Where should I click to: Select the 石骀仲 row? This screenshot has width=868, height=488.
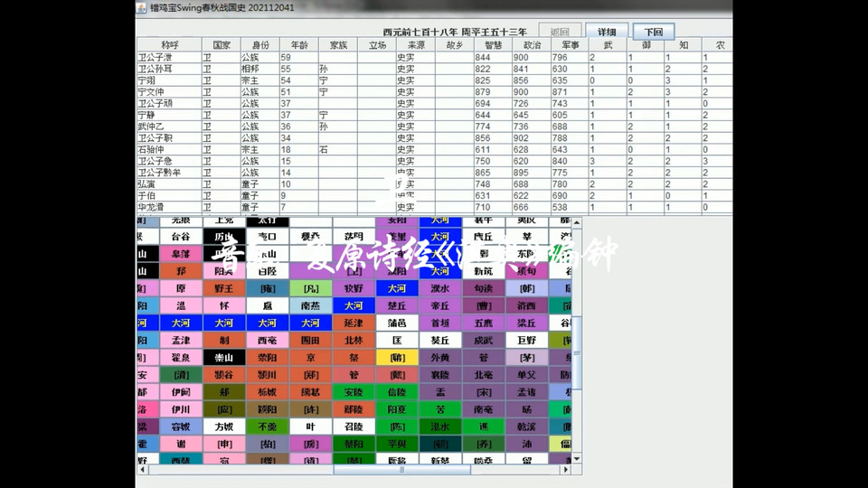point(435,149)
